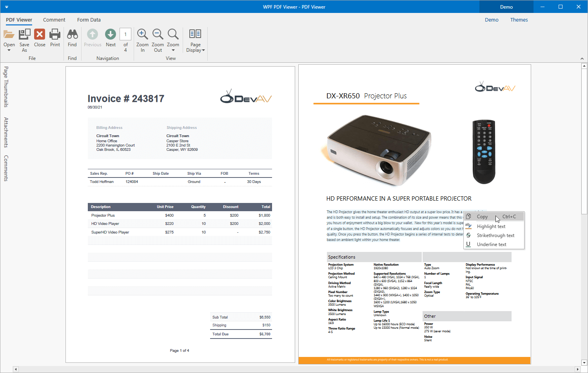Expand the Page Display dropdown
This screenshot has width=588, height=373.
pos(203,50)
